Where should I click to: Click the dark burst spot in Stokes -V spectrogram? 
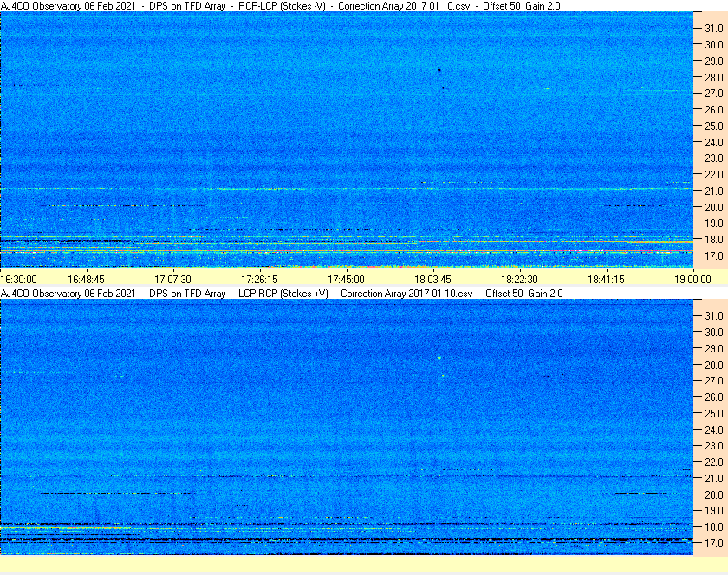[439, 70]
